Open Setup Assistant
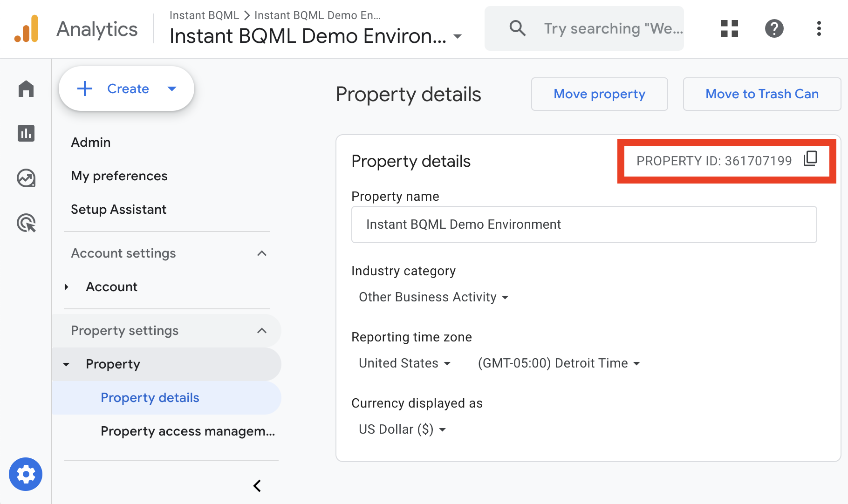This screenshot has width=848, height=504. 118,209
